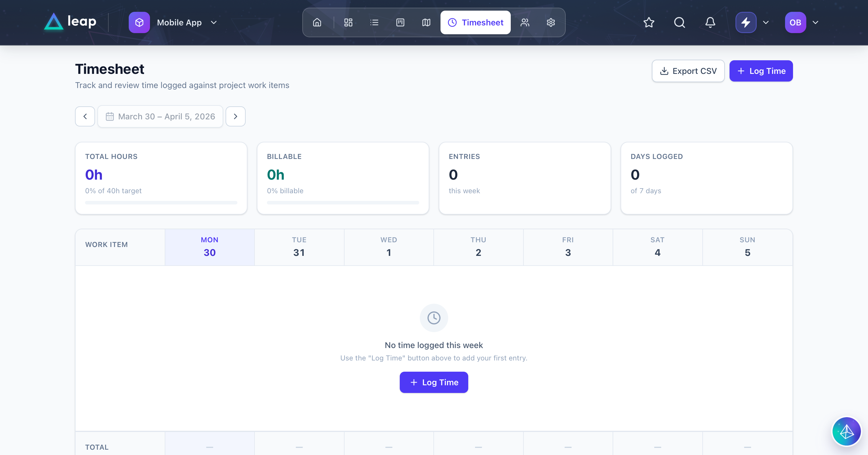Open the Roadmap map icon

pyautogui.click(x=426, y=22)
